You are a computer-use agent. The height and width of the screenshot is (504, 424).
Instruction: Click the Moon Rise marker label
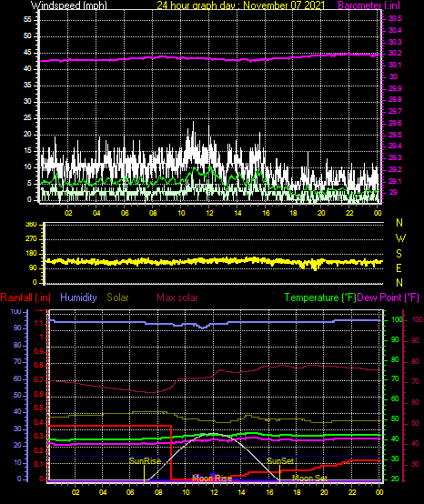[x=212, y=479]
